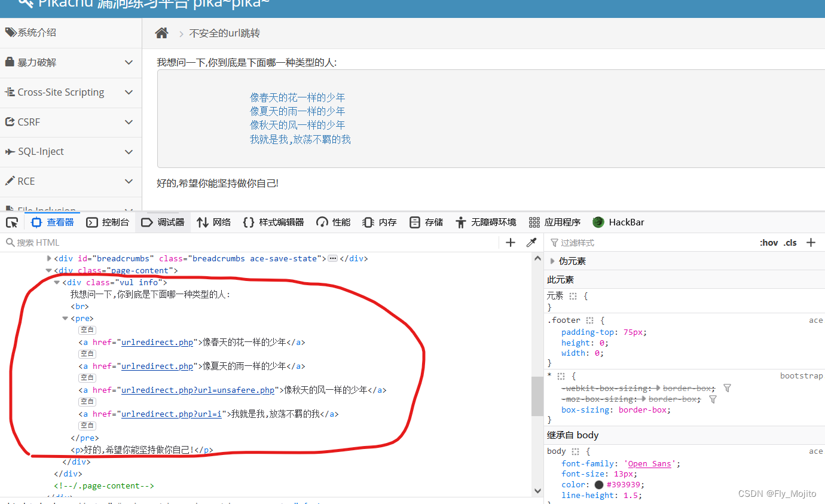The height and width of the screenshot is (504, 825).
Task: Switch to the 网络 tab
Action: (213, 222)
